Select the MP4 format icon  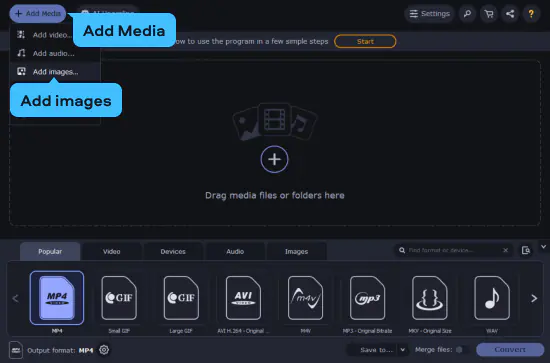[x=57, y=298]
